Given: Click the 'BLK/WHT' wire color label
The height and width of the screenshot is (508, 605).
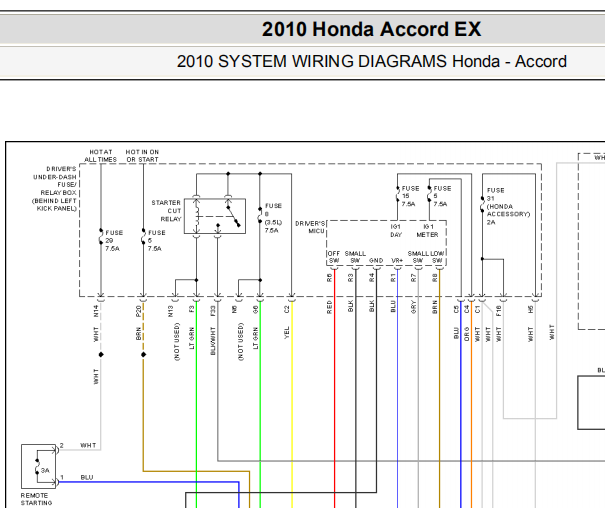Looking at the screenshot, I should click(x=213, y=341).
